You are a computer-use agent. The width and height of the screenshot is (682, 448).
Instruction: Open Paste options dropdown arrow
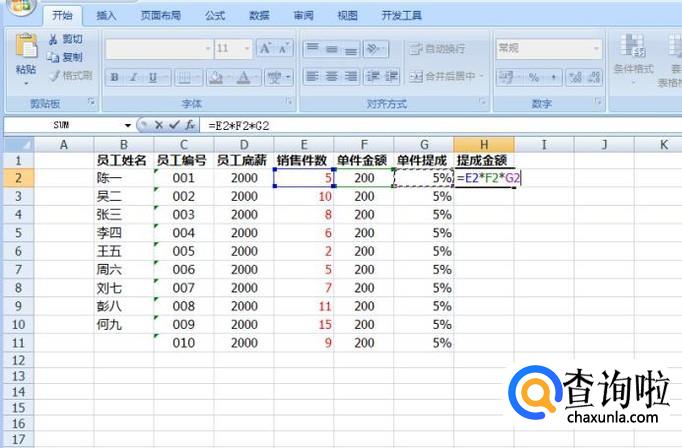pos(26,83)
